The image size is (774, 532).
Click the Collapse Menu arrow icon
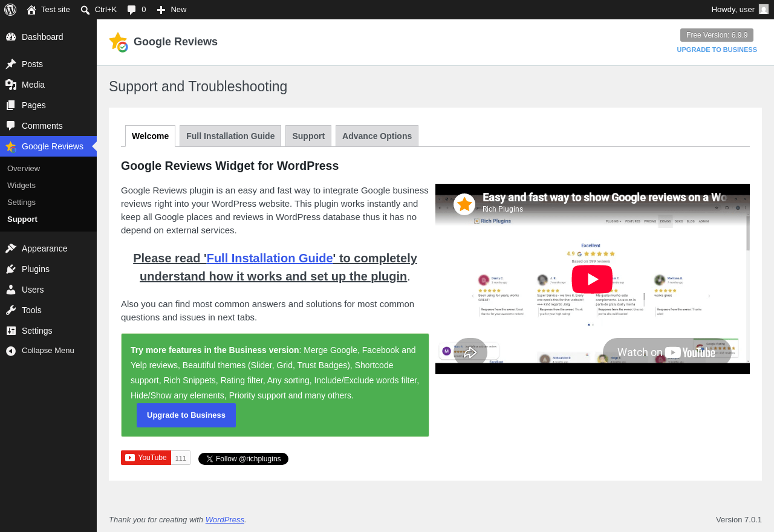[11, 351]
